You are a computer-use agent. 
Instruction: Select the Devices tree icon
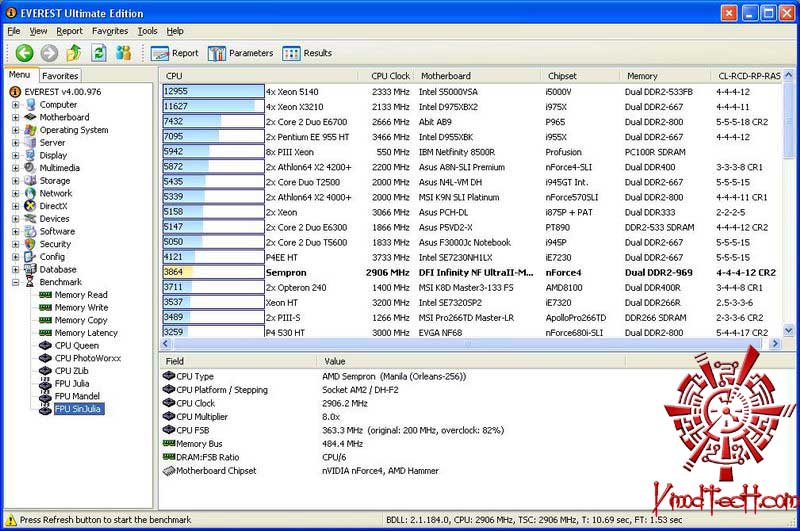(31, 218)
